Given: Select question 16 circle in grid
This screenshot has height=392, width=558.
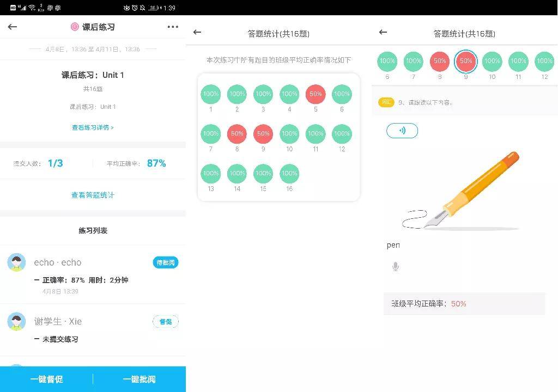Looking at the screenshot, I should (289, 174).
